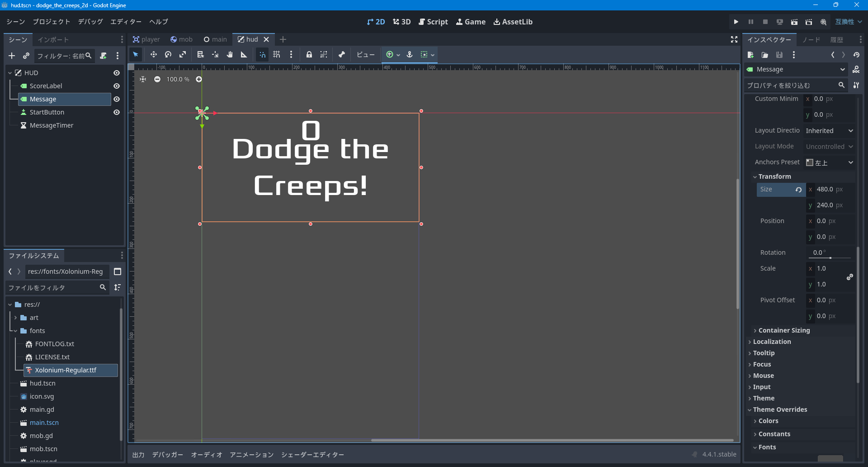Viewport: 868px width, 467px height.
Task: Run the current scene
Action: [x=794, y=22]
